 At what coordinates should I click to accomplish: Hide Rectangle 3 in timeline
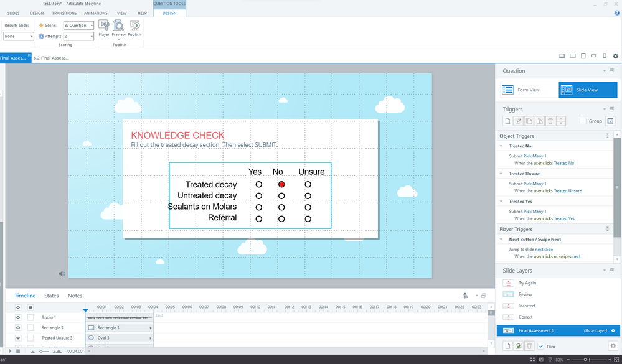pos(18,327)
